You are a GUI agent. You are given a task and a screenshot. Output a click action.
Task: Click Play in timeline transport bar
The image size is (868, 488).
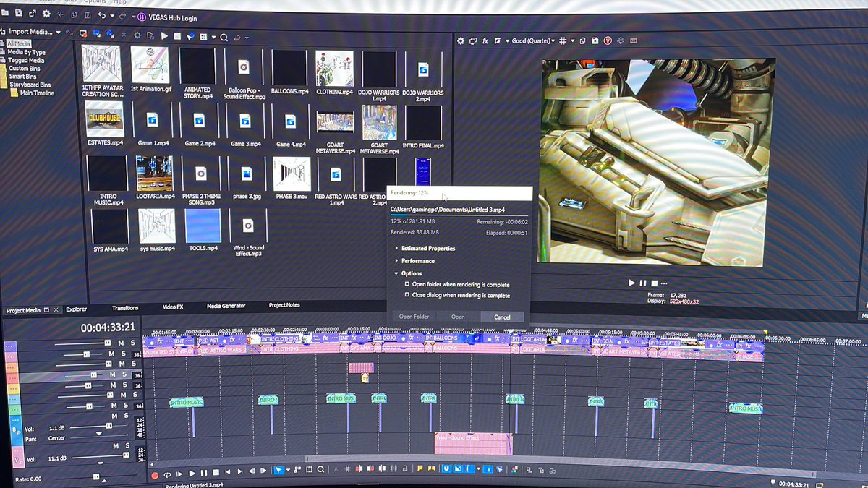192,474
